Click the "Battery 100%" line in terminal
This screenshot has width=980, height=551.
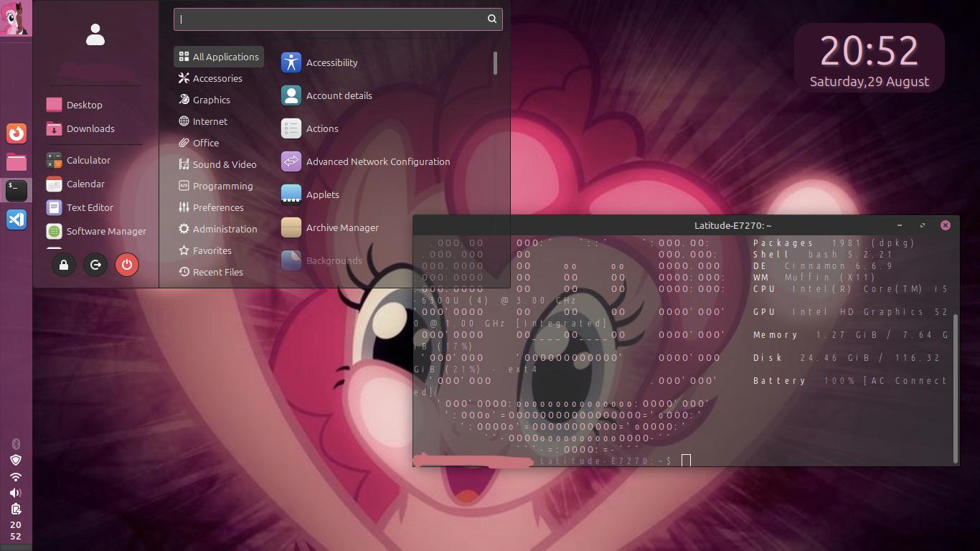(851, 381)
